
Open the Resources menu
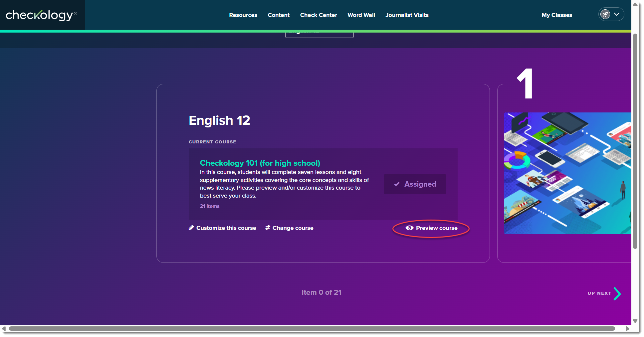tap(243, 15)
